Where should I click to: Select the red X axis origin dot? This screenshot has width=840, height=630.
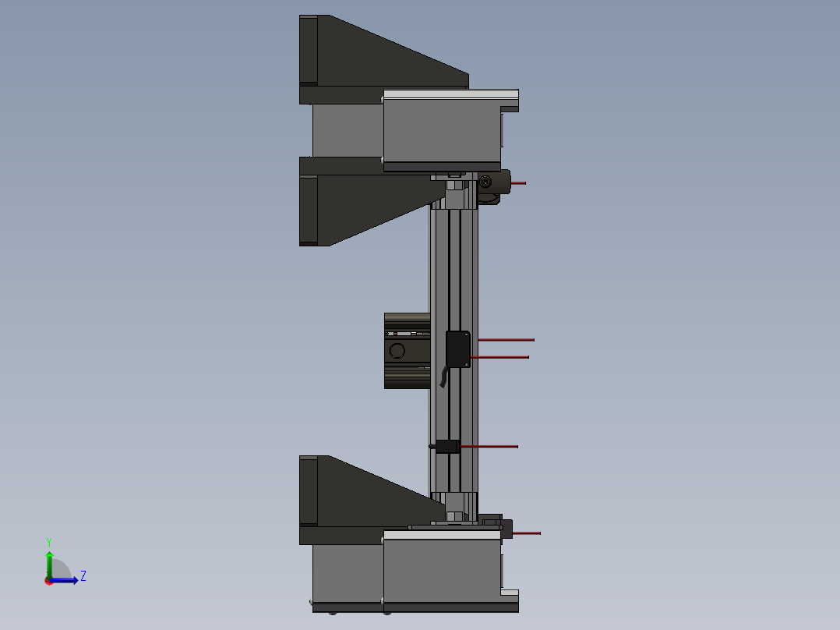[x=49, y=581]
